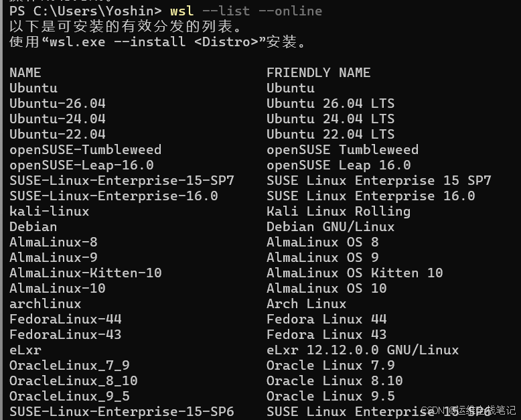Image resolution: width=521 pixels, height=420 pixels.
Task: Click the Debian entry in NAME column
Action: [x=33, y=226]
